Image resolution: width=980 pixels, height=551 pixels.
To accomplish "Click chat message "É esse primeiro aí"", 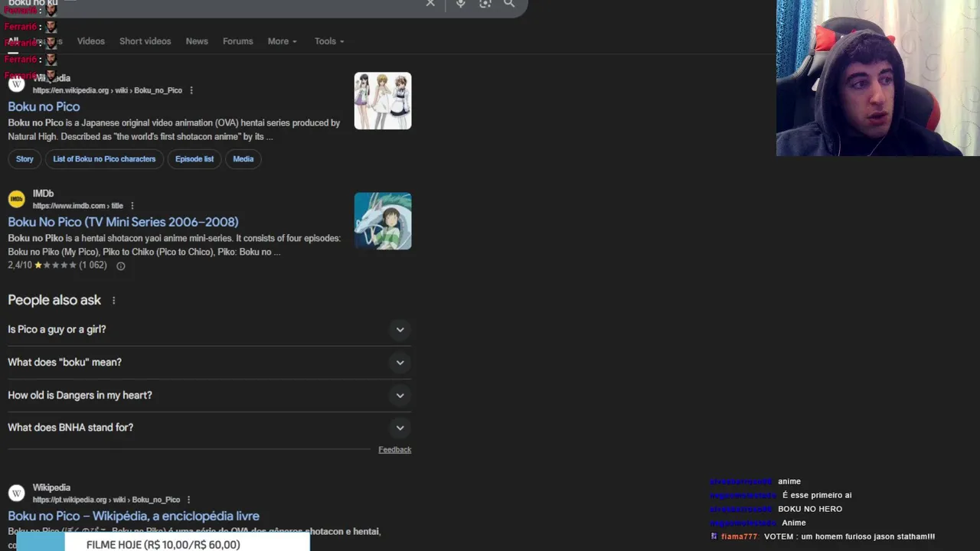I will click(817, 495).
